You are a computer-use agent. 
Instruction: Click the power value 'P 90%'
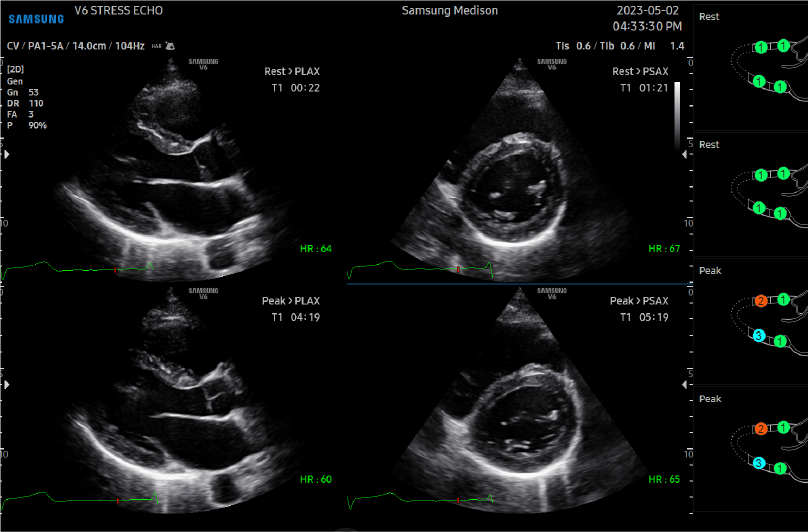coord(27,125)
